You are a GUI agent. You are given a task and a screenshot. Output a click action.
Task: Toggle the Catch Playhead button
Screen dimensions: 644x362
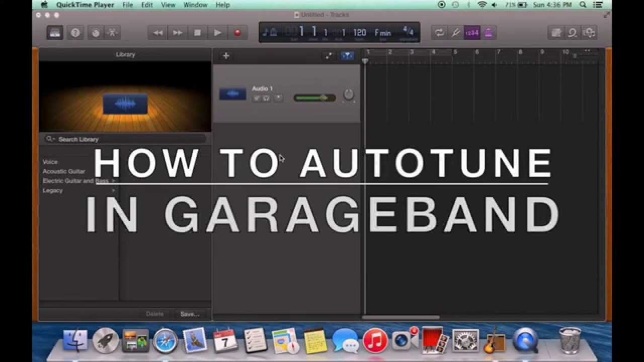(x=348, y=56)
